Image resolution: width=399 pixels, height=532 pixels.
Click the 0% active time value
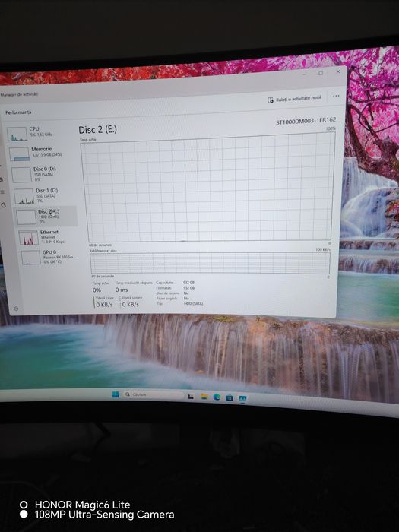97,290
